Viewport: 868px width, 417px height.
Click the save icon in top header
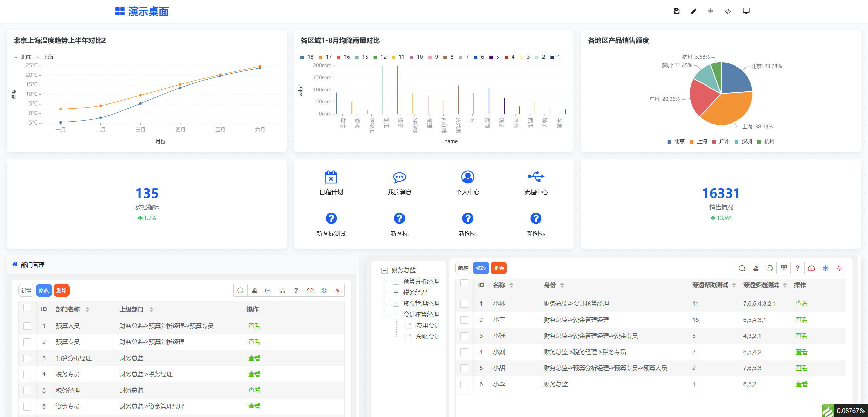coord(676,11)
